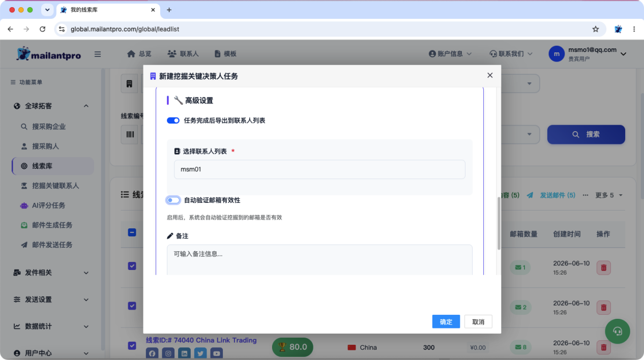Open 线索ID:# 74040 China Link Trading link
The width and height of the screenshot is (644, 360).
click(201, 340)
